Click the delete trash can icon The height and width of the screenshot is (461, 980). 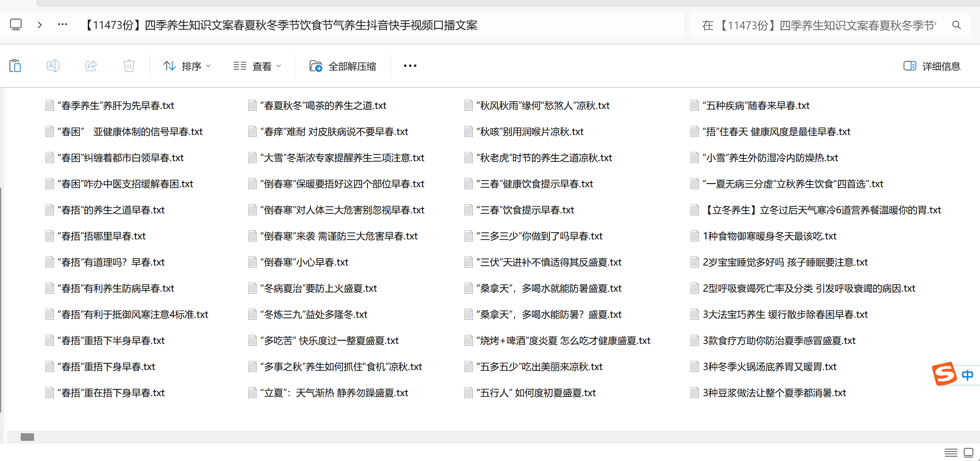129,66
